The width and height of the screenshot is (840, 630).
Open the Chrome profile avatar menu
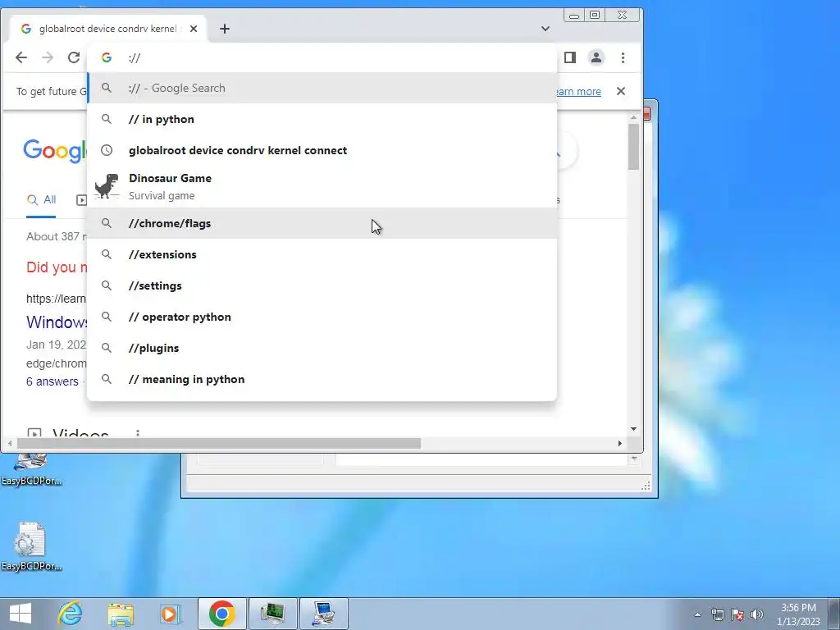(596, 57)
